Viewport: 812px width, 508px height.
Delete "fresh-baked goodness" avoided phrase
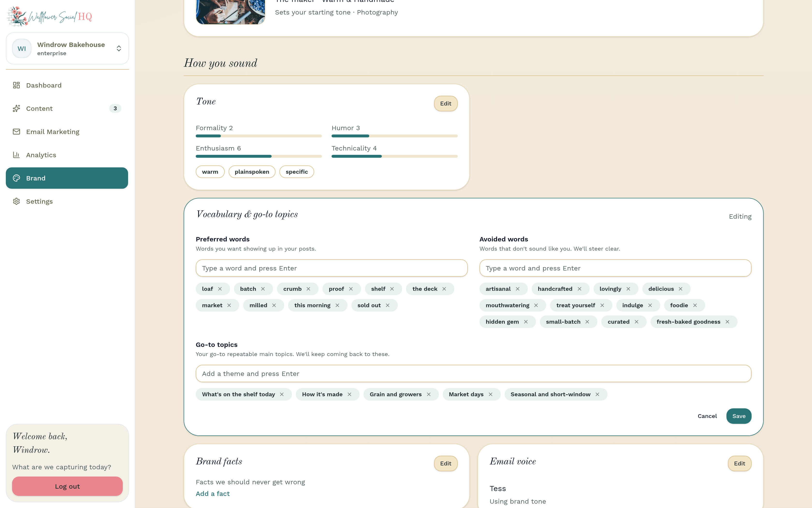[x=727, y=322]
